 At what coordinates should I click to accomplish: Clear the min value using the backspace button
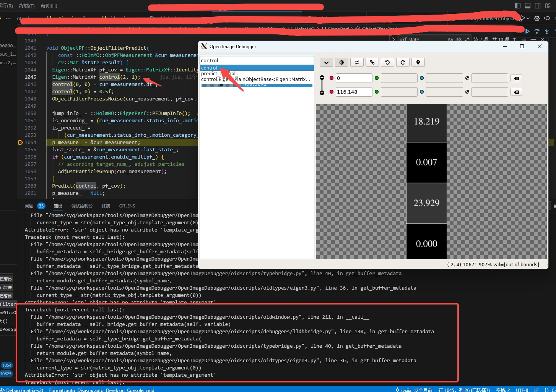[516, 78]
